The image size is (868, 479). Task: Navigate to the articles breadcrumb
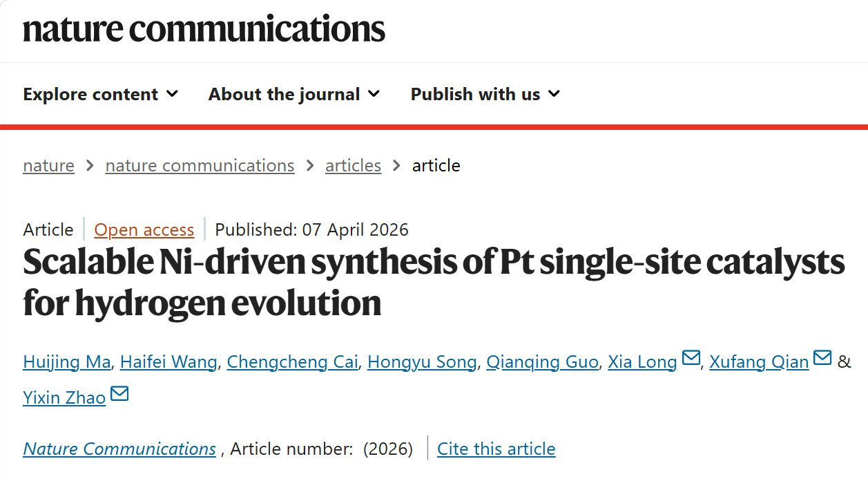coord(353,166)
